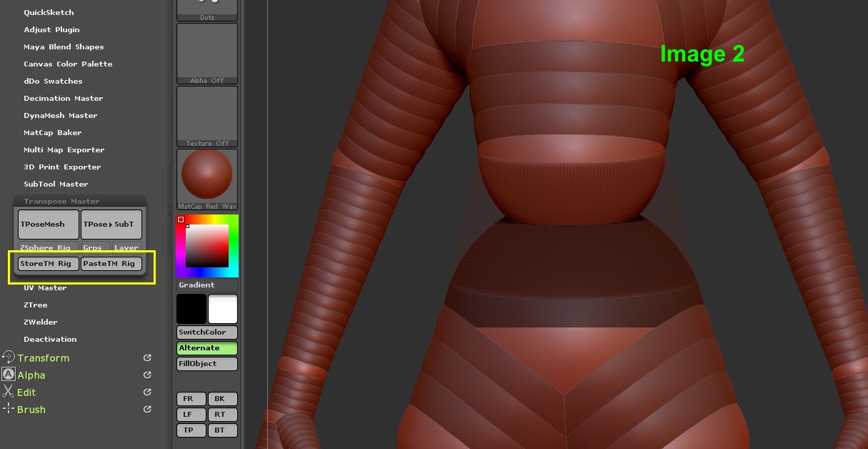The width and height of the screenshot is (868, 449).
Task: Click the Edit palette scissors icon
Action: click(9, 392)
